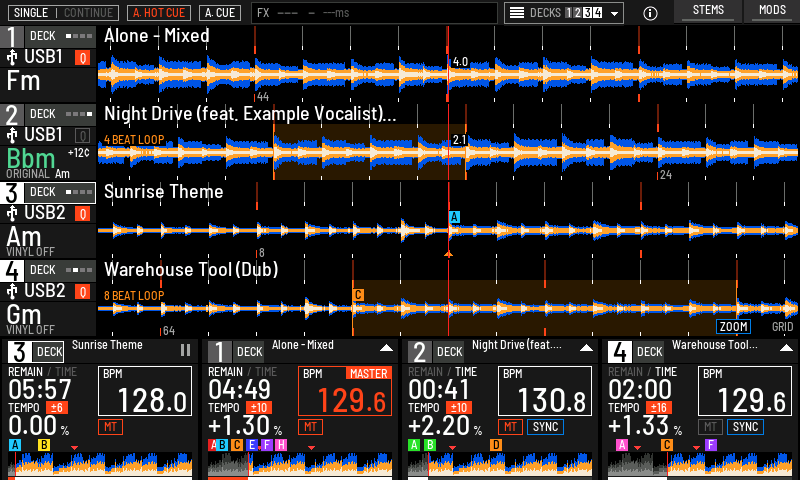Image resolution: width=800 pixels, height=480 pixels.
Task: Click the USB icon next to USB2 on deck 3
Action: click(12, 213)
